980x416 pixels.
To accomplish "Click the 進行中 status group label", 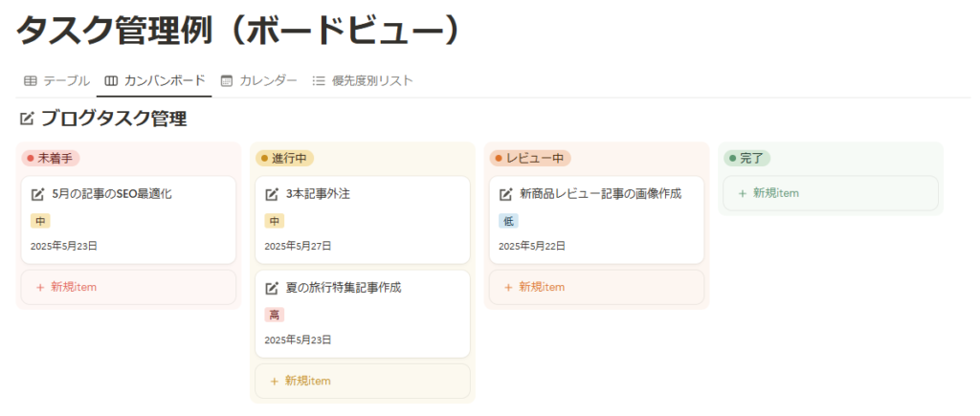I will tap(284, 159).
